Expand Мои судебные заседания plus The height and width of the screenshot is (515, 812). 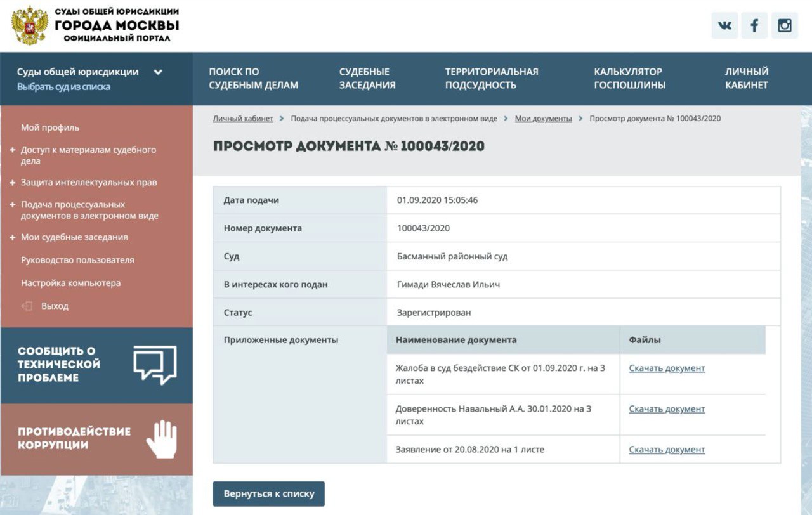(x=13, y=237)
